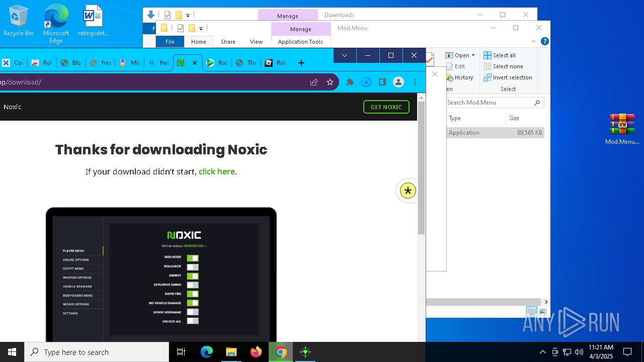Open the volume control in system tray
Screen dimensions: 644x362
coord(579,352)
